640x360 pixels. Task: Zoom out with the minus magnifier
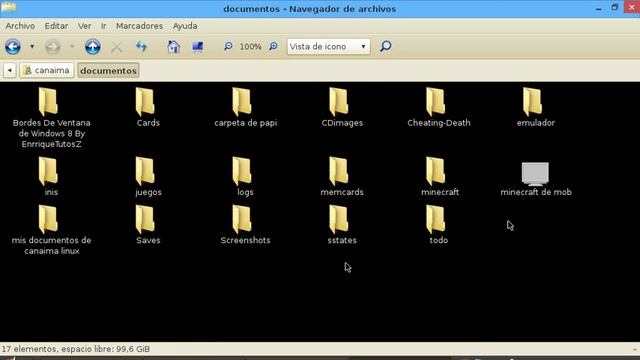(x=228, y=46)
